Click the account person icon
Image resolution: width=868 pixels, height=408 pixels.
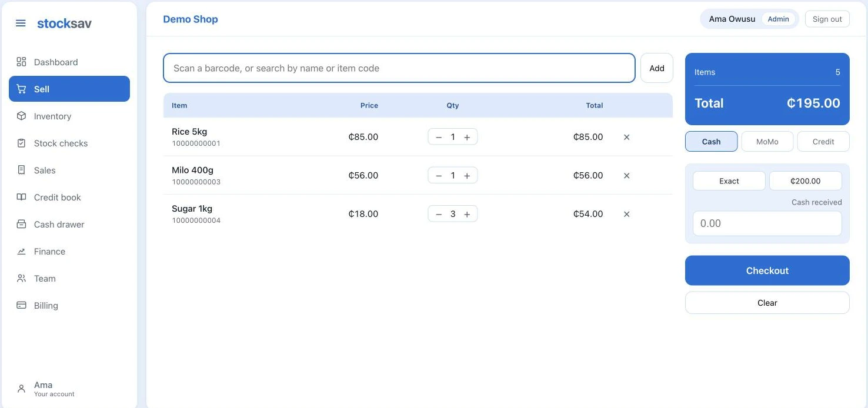21,389
